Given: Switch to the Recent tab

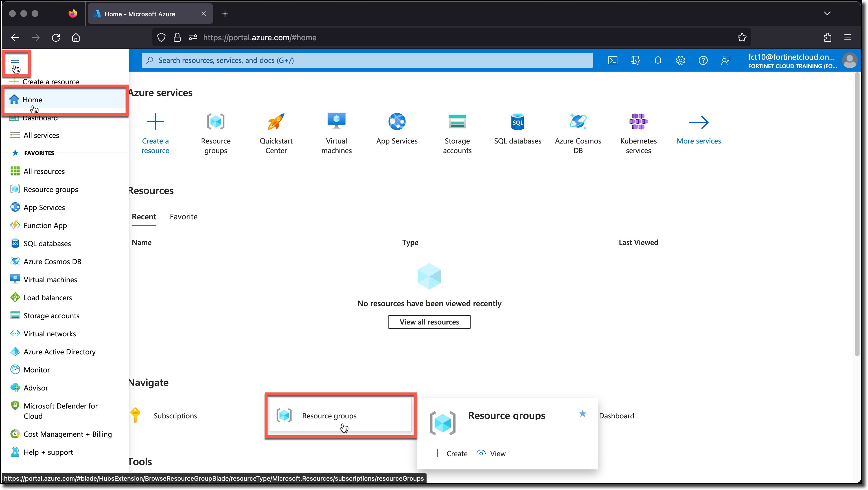Looking at the screenshot, I should [144, 217].
